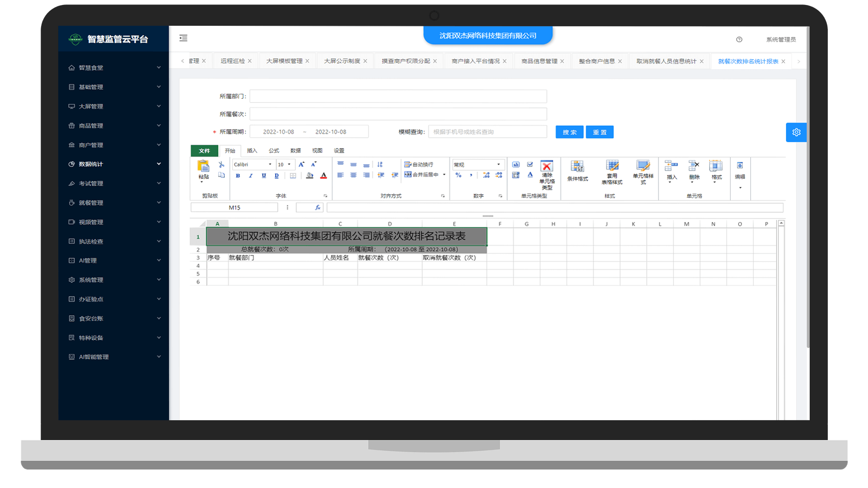
Task: Click the 模糊查询 search input field
Action: [x=487, y=132]
